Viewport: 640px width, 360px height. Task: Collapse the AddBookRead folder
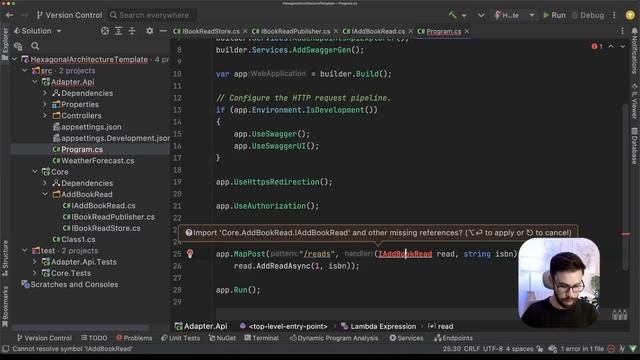[x=45, y=194]
